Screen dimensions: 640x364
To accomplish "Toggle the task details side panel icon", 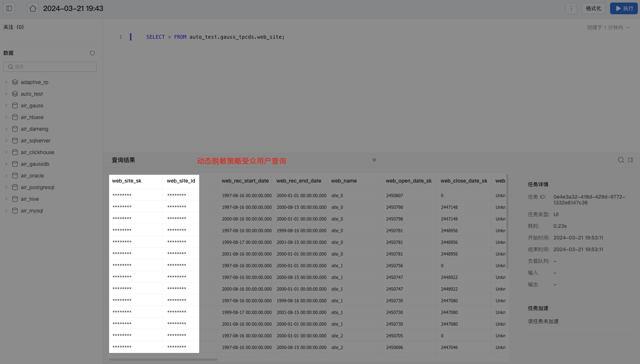I will tap(631, 160).
